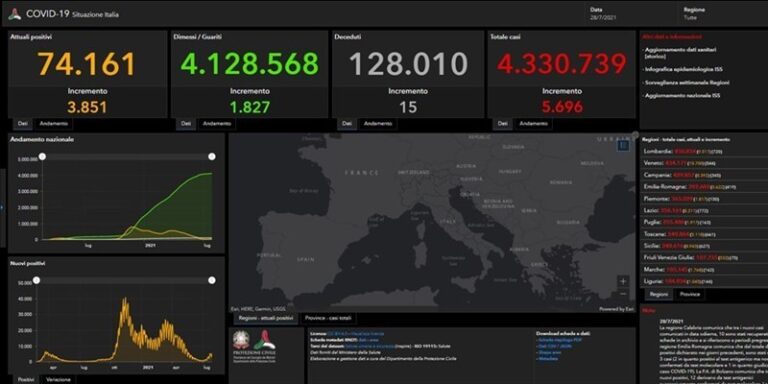Open the Variazione tab under Nuovi positivi

coord(58,380)
